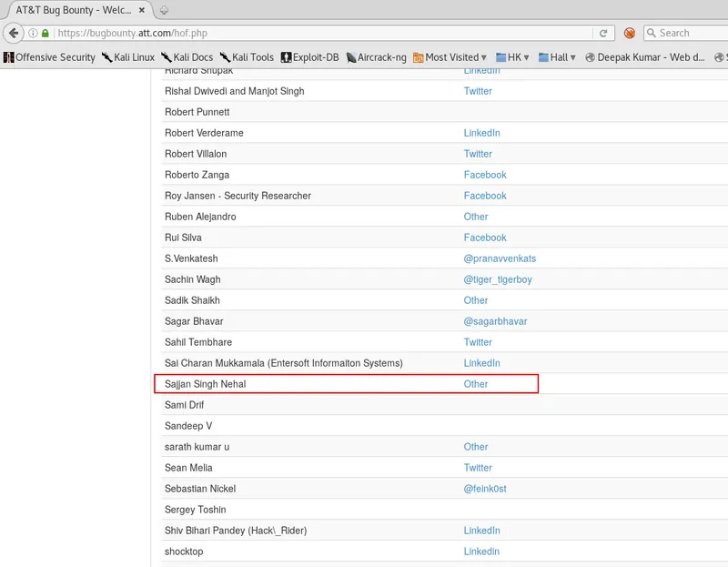Click the page reload icon
The height and width of the screenshot is (567, 728).
(x=603, y=33)
